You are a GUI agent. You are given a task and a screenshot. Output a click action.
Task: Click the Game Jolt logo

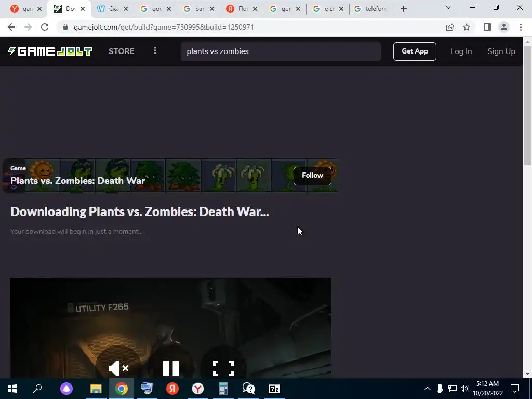50,51
